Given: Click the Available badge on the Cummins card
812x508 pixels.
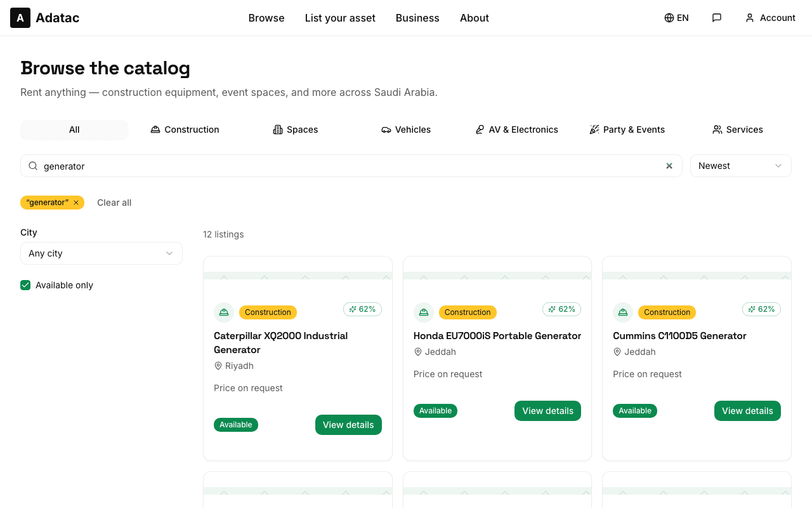Looking at the screenshot, I should (635, 411).
